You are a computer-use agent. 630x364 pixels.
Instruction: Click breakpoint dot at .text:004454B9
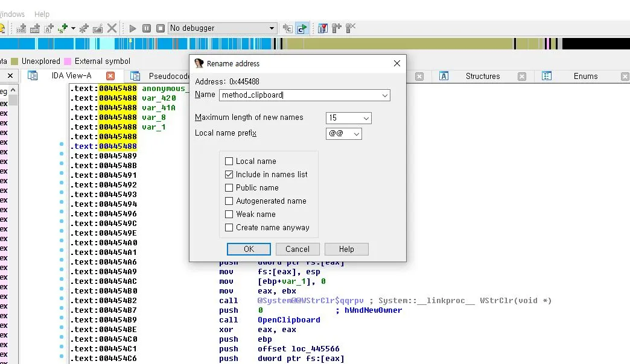coord(62,318)
